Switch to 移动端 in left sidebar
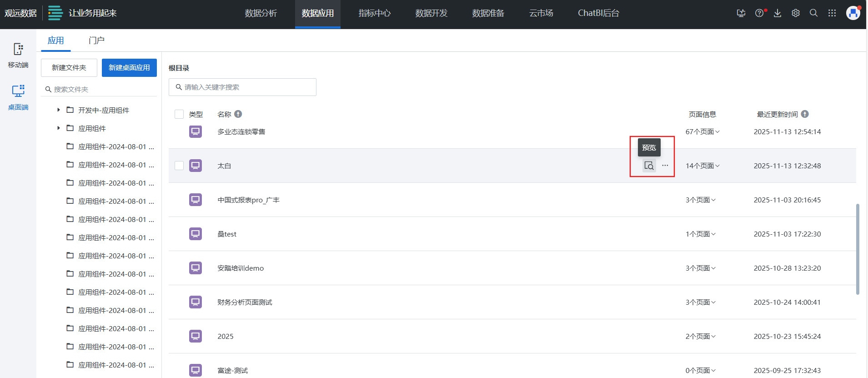 (18, 55)
